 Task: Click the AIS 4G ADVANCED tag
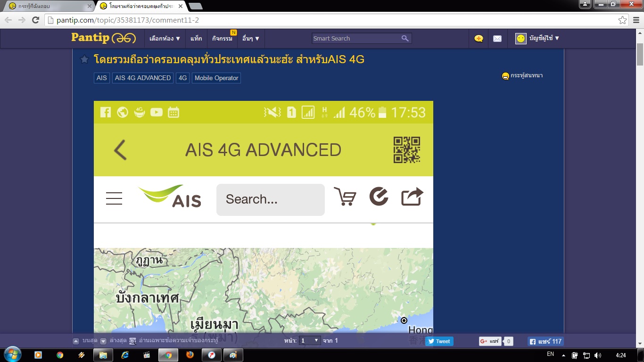[x=143, y=78]
